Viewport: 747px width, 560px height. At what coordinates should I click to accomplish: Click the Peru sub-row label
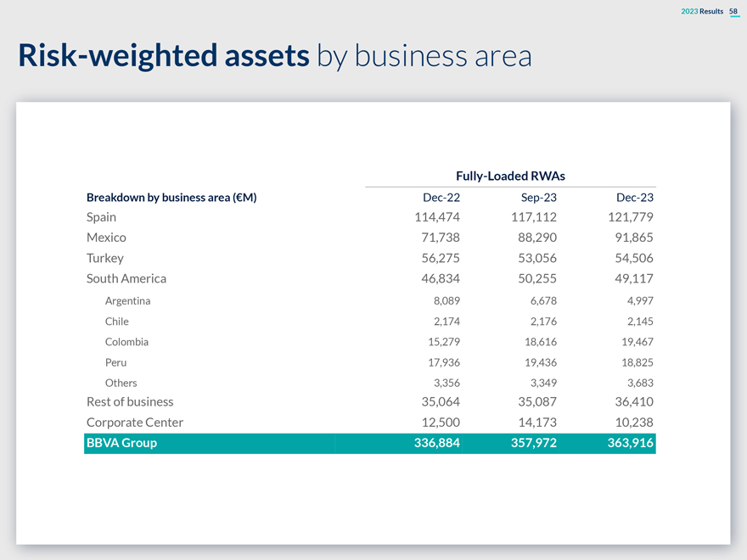click(115, 362)
